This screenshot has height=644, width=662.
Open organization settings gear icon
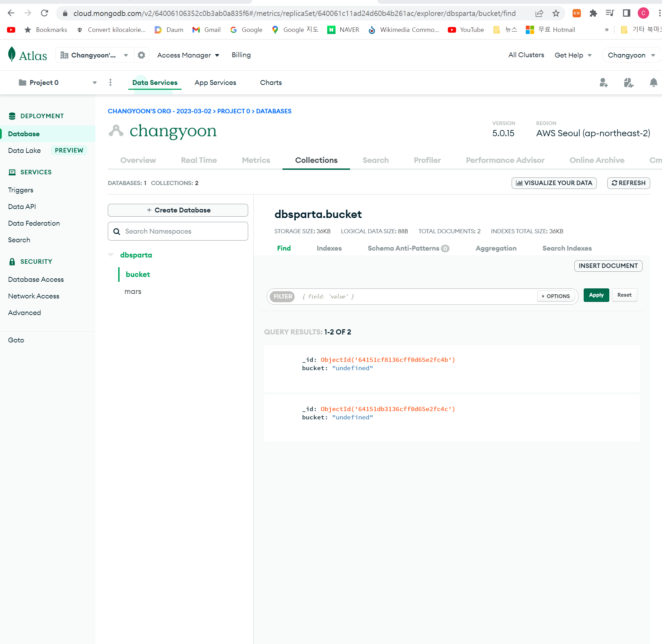[141, 55]
